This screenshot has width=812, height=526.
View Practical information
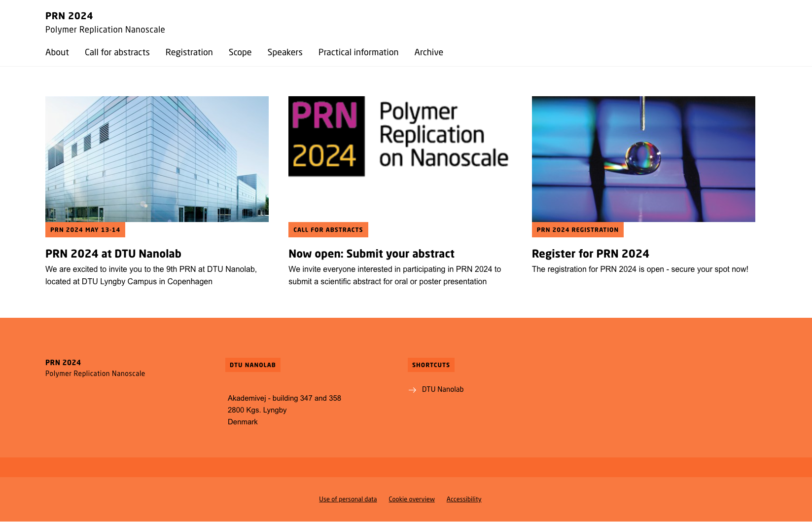click(358, 52)
